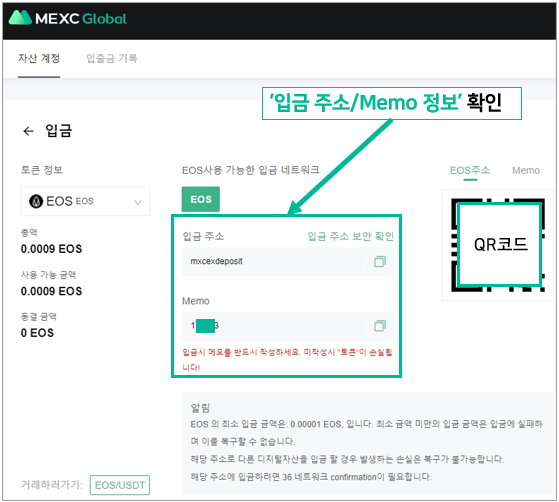This screenshot has height=502, width=559.
Task: Click the 0.00001 EOS minimum deposit notice
Action: tap(366, 432)
